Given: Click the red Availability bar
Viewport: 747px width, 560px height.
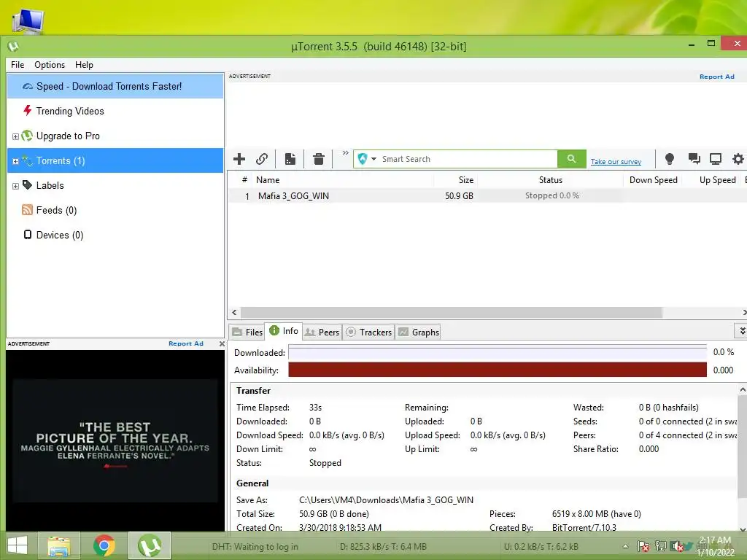Looking at the screenshot, I should (498, 370).
